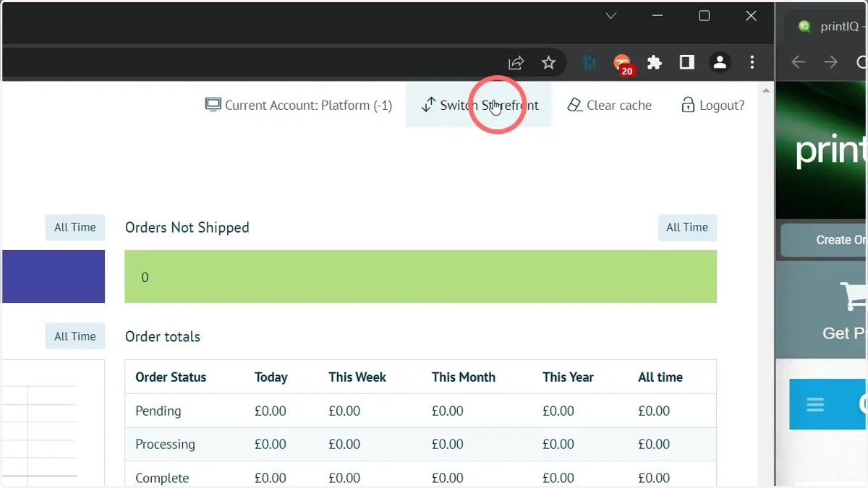The image size is (868, 488).
Task: Select Current Account: Platform (-1)
Action: pyautogui.click(x=299, y=105)
